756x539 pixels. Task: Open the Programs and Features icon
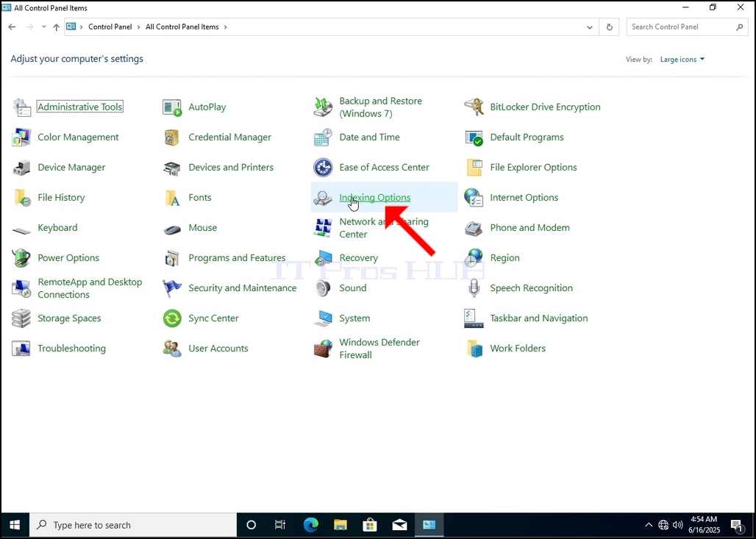tap(172, 258)
